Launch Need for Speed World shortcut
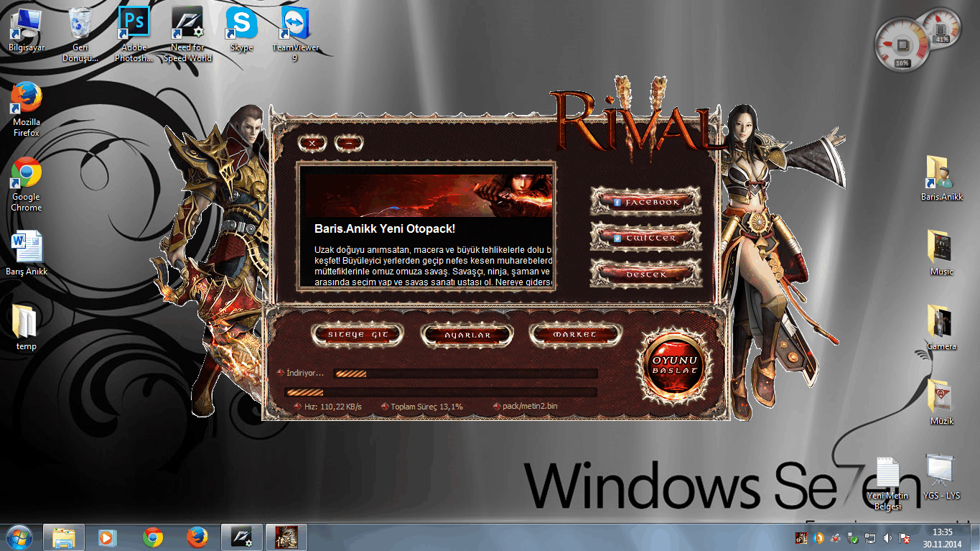980x551 pixels. 187,34
